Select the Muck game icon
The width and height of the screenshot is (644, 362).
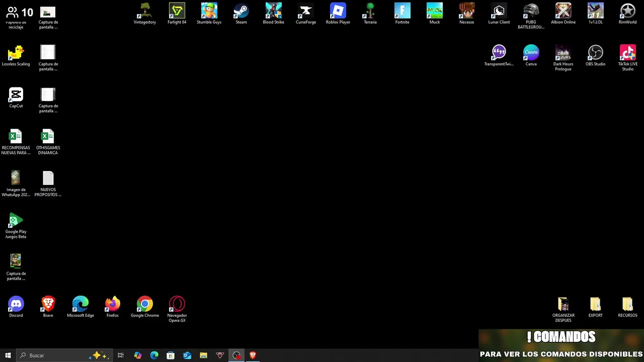tap(435, 14)
